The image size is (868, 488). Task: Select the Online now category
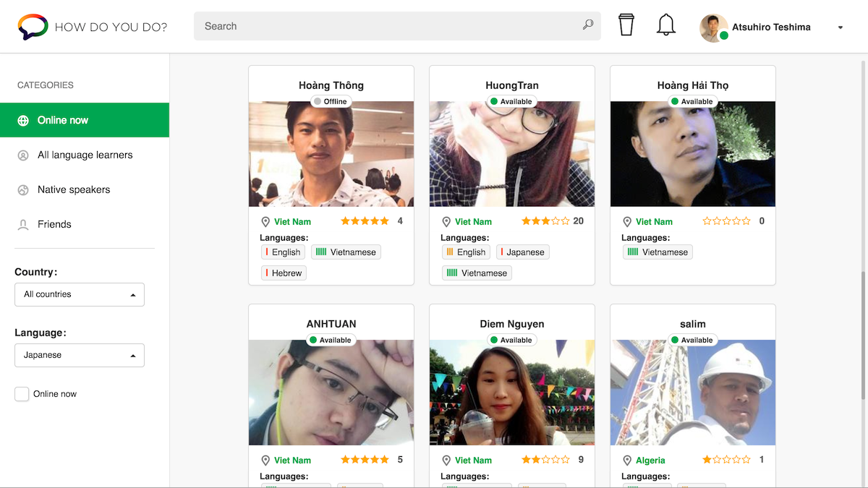click(x=84, y=120)
